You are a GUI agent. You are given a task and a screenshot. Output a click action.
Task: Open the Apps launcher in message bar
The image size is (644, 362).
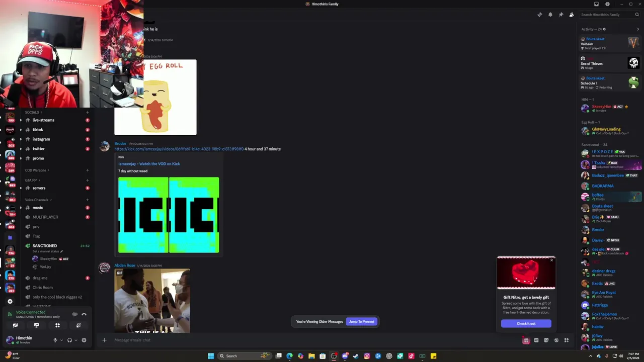[567, 340]
